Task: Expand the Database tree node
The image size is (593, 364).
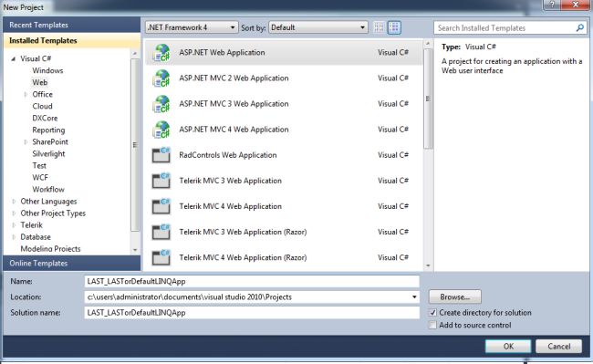Action: (x=14, y=237)
